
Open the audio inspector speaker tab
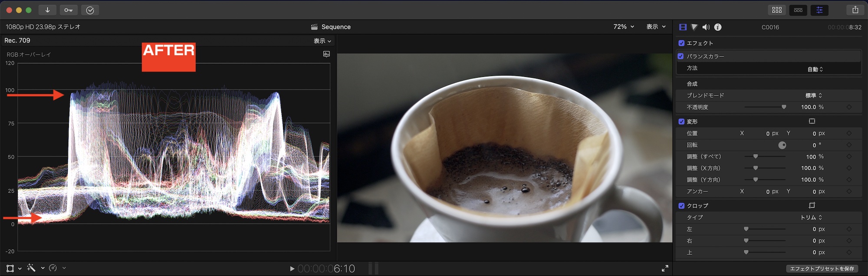(x=706, y=27)
